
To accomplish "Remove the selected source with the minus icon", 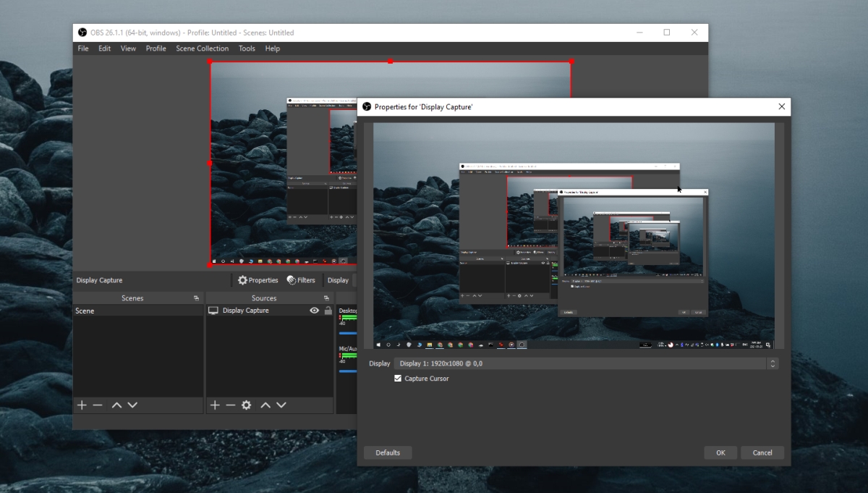I will (231, 405).
